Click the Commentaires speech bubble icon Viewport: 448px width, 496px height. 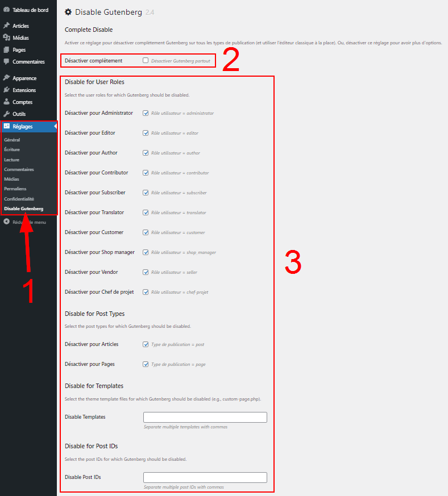coord(6,61)
